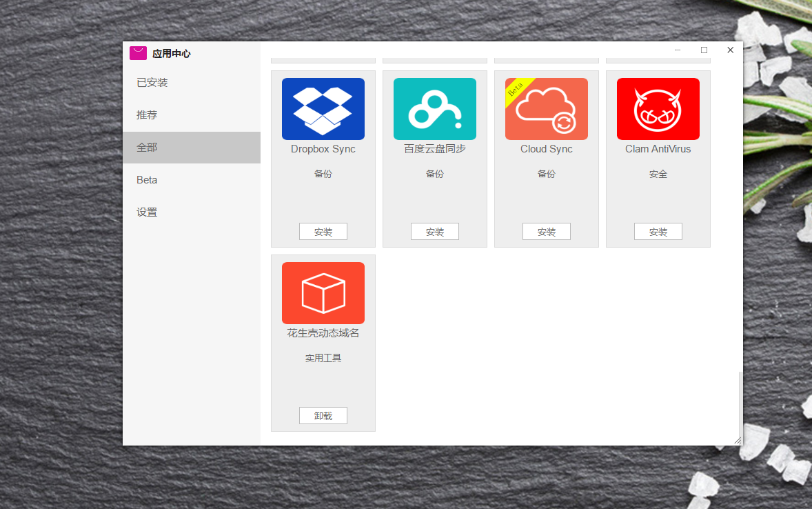Viewport: 812px width, 509px height.
Task: Click the Dropbox Sync app icon
Action: (x=323, y=109)
